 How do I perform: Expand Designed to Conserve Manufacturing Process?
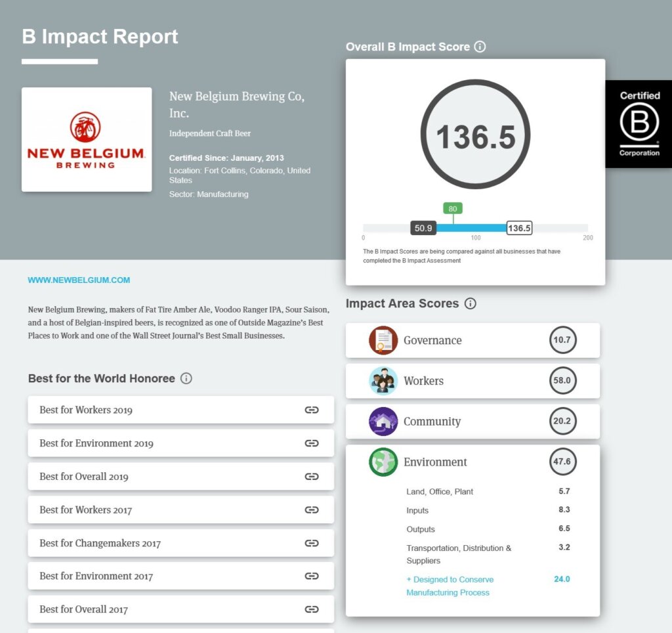(x=450, y=586)
